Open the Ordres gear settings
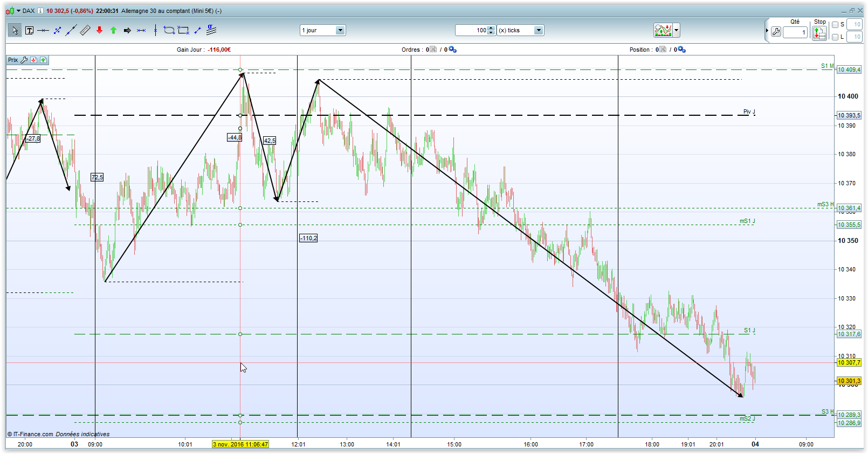 (x=452, y=50)
